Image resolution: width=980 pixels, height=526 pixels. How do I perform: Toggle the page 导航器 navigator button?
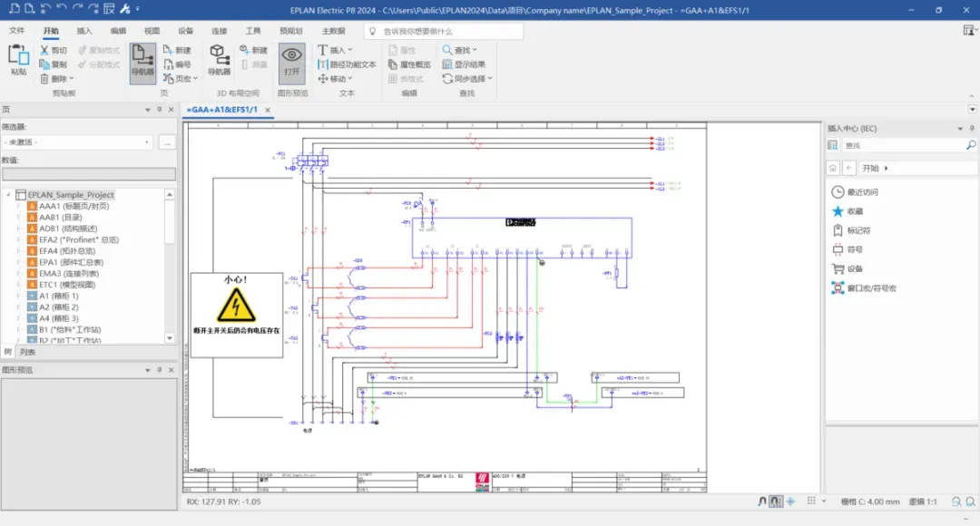point(142,63)
